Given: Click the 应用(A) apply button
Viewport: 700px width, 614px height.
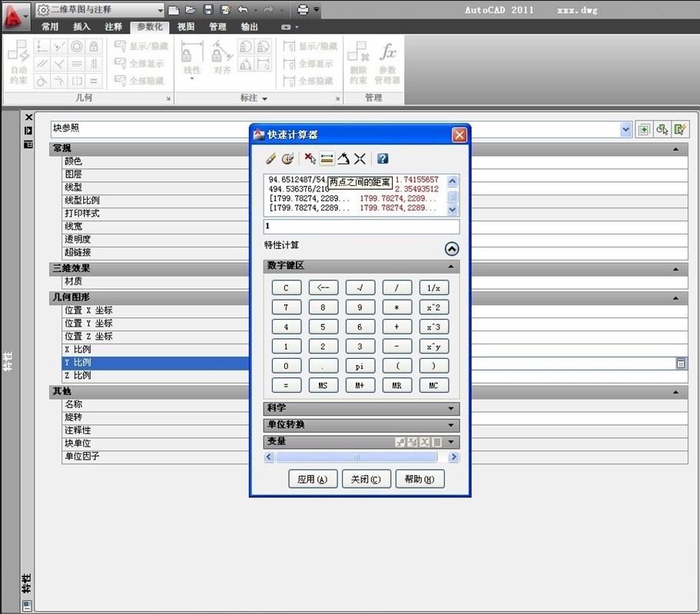Looking at the screenshot, I should click(313, 480).
